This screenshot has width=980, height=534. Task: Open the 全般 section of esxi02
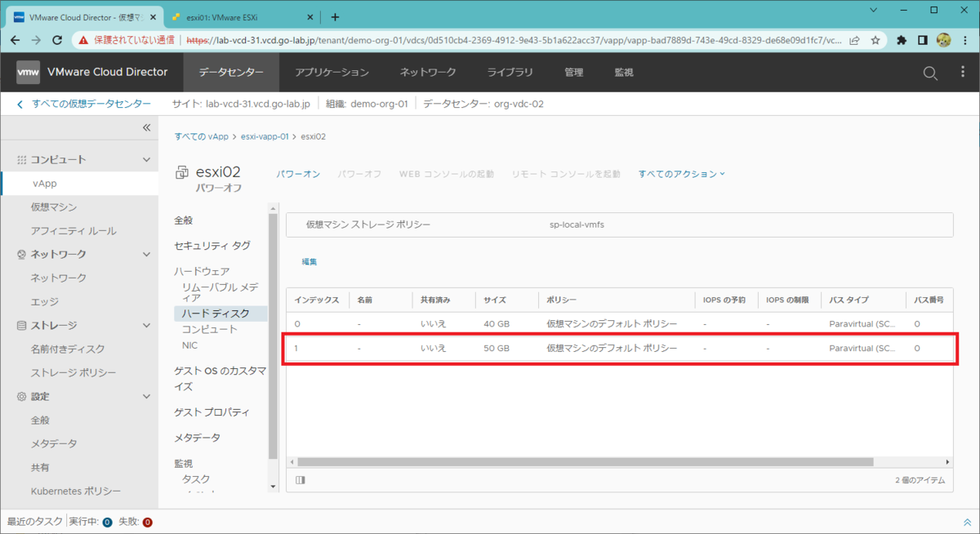coord(184,220)
